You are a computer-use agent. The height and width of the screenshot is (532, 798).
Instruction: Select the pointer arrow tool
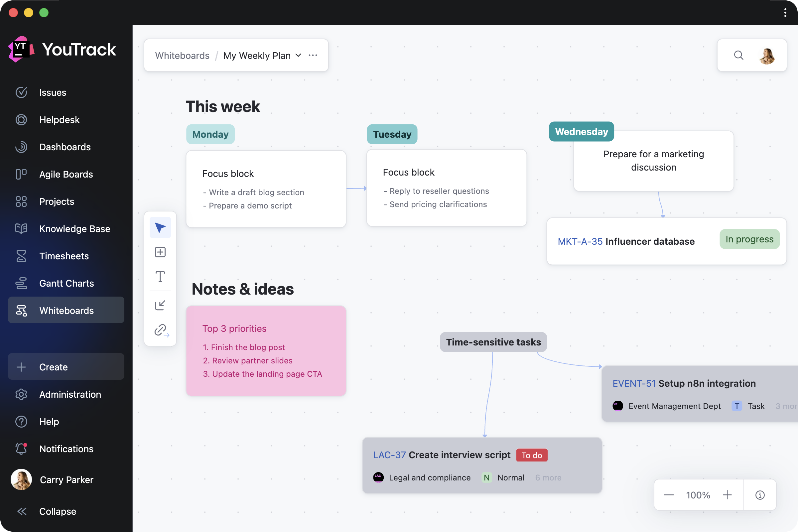160,228
